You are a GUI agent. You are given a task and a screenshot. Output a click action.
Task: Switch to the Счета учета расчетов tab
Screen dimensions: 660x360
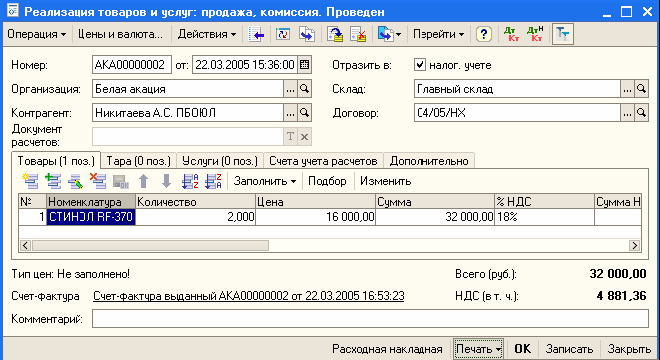click(x=323, y=161)
